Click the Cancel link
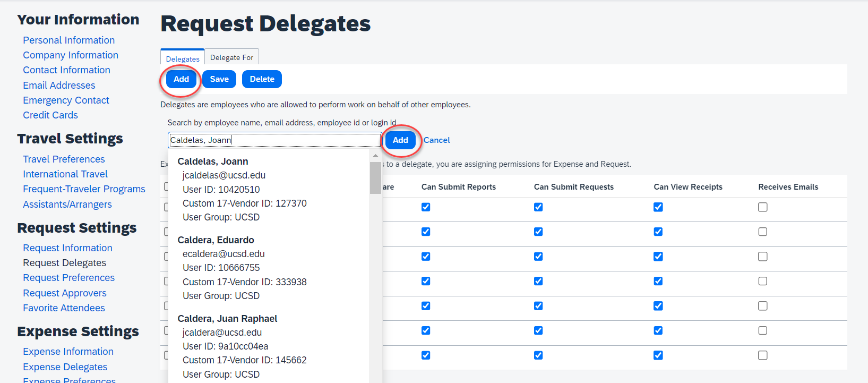 [436, 140]
